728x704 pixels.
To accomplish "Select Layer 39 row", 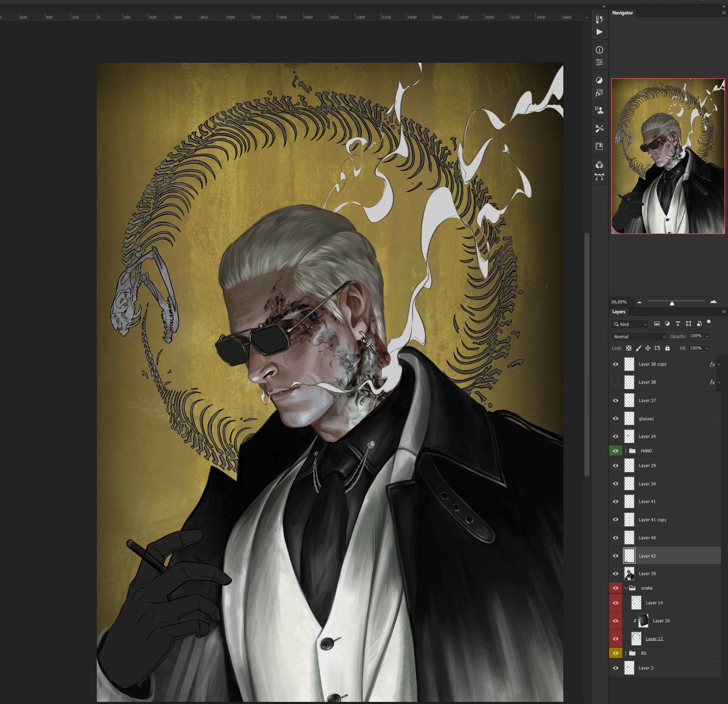I will [666, 574].
